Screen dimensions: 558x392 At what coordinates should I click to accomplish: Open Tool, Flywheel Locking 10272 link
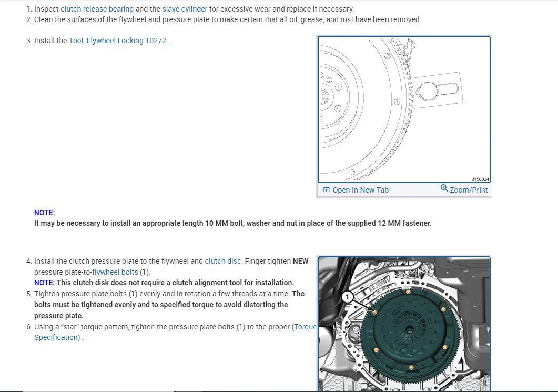[117, 41]
